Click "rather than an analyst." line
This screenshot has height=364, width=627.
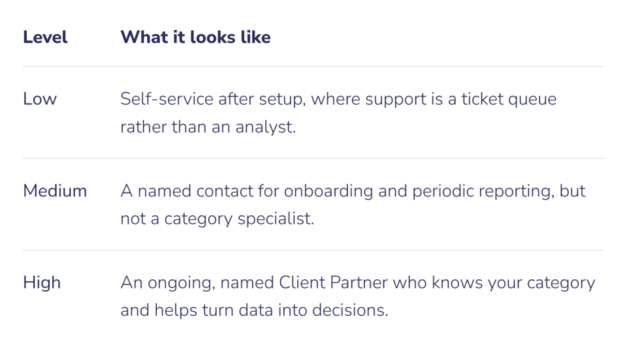pos(208,127)
